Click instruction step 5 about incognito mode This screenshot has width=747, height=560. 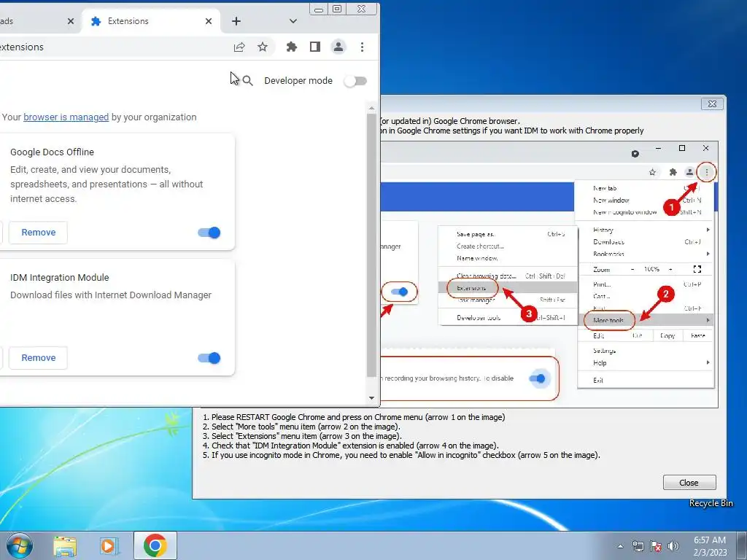click(401, 455)
